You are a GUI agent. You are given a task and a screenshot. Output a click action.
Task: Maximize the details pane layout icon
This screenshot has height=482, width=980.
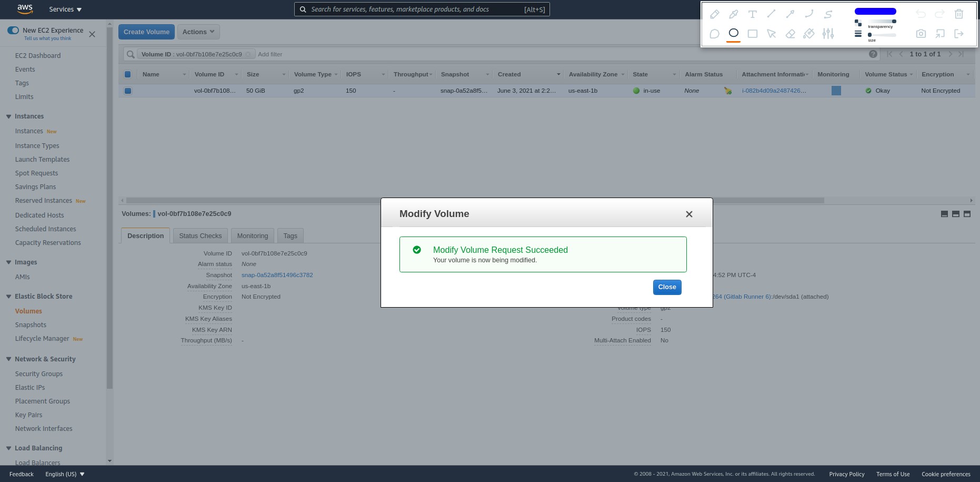click(967, 214)
